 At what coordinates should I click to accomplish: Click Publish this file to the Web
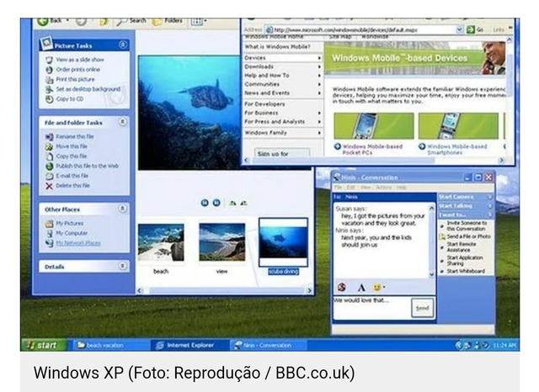pos(83,166)
